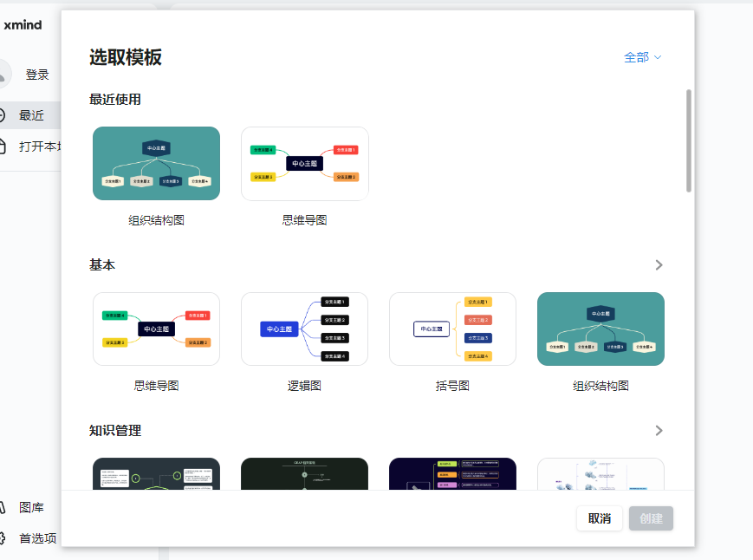Expand the 知识管理 template section

pyautogui.click(x=659, y=430)
